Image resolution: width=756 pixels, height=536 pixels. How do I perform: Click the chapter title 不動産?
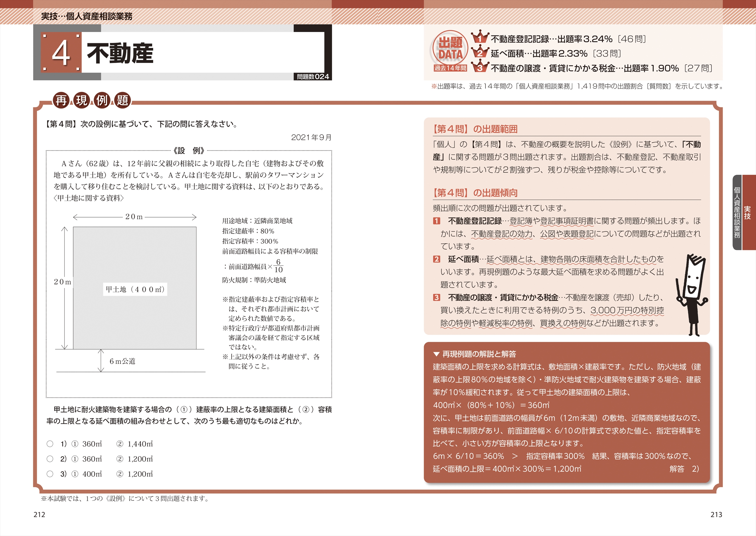120,53
